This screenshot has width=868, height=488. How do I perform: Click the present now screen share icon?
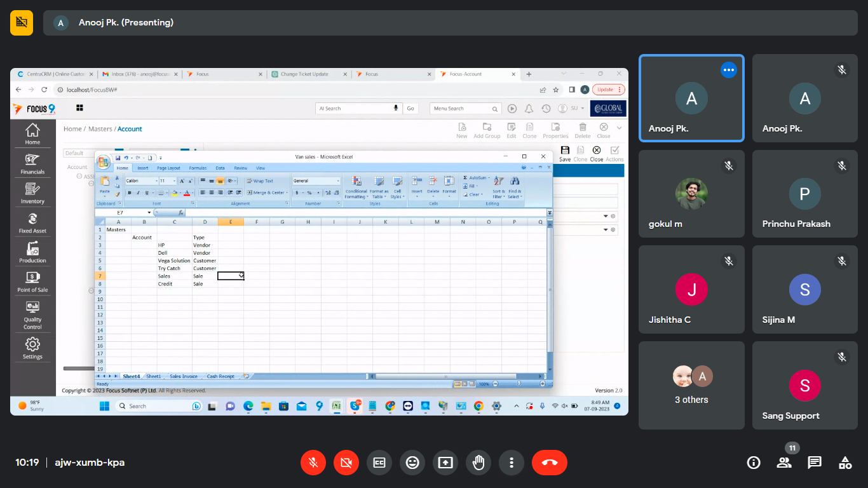(x=445, y=463)
